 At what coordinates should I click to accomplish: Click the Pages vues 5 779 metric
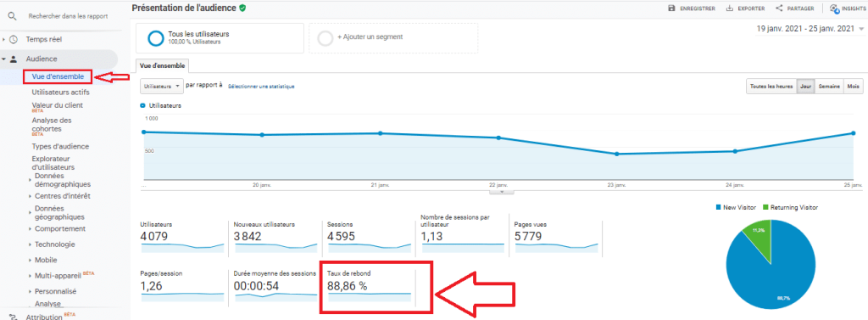pyautogui.click(x=556, y=237)
